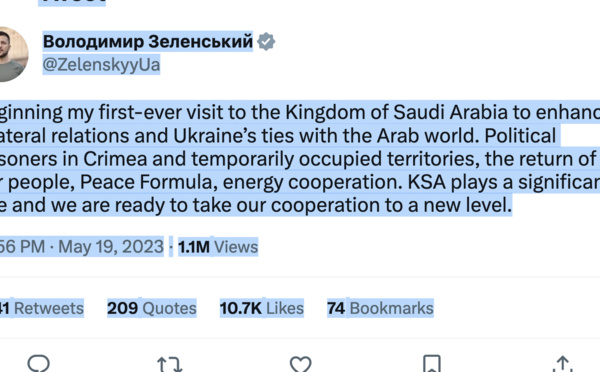The height and width of the screenshot is (372, 600).
Task: Show the list of Retweets
Action: (42, 308)
